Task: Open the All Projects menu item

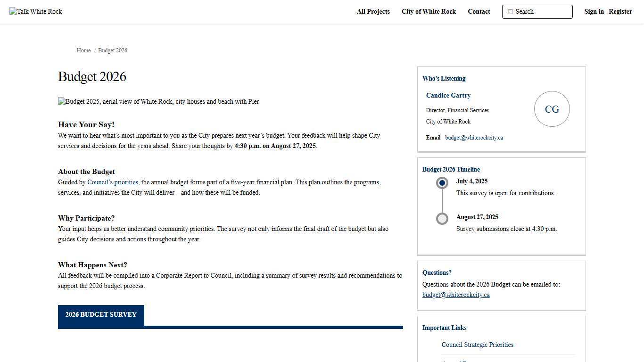Action: [373, 12]
